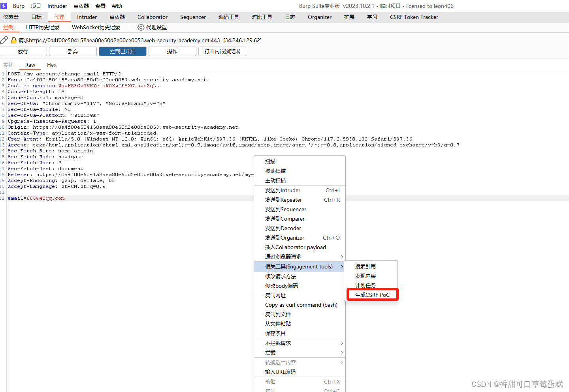
Task: Select 发送到Sequencer menu entry
Action: 300,209
